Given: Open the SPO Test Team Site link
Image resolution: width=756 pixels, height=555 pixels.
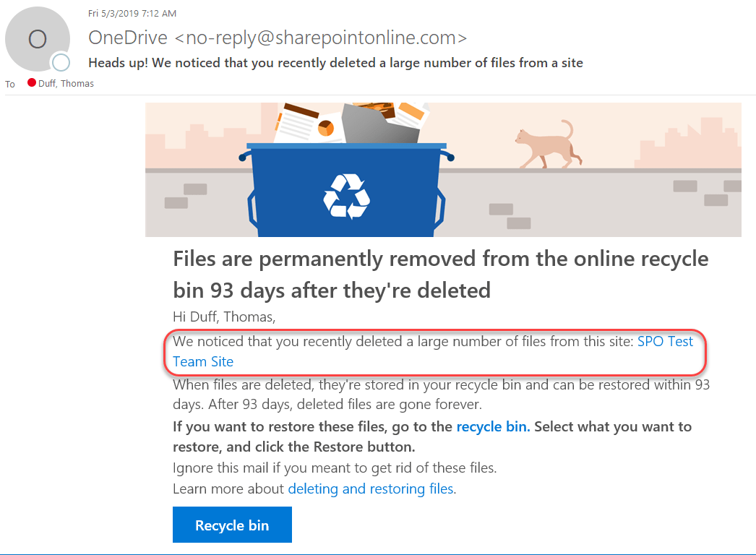Looking at the screenshot, I should point(664,341).
